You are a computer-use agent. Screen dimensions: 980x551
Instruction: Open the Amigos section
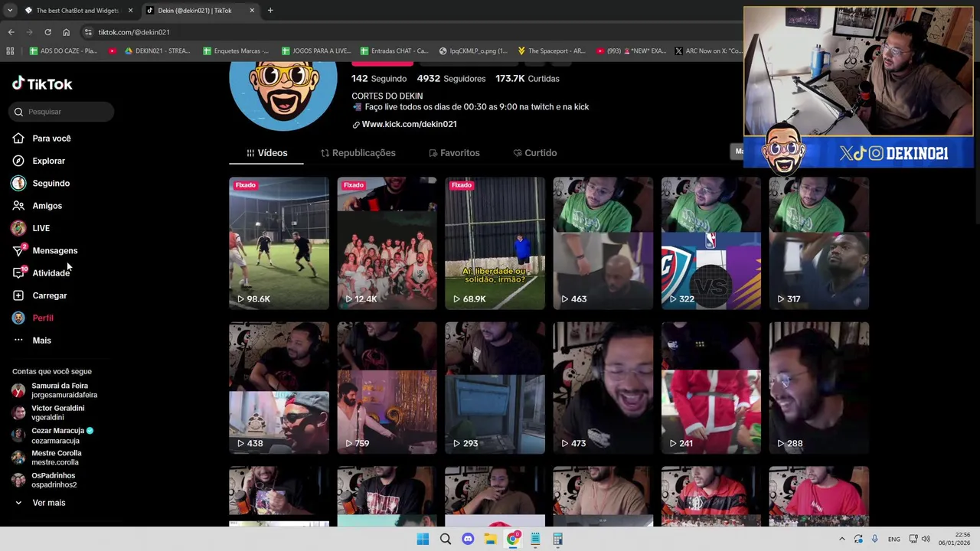(38, 206)
